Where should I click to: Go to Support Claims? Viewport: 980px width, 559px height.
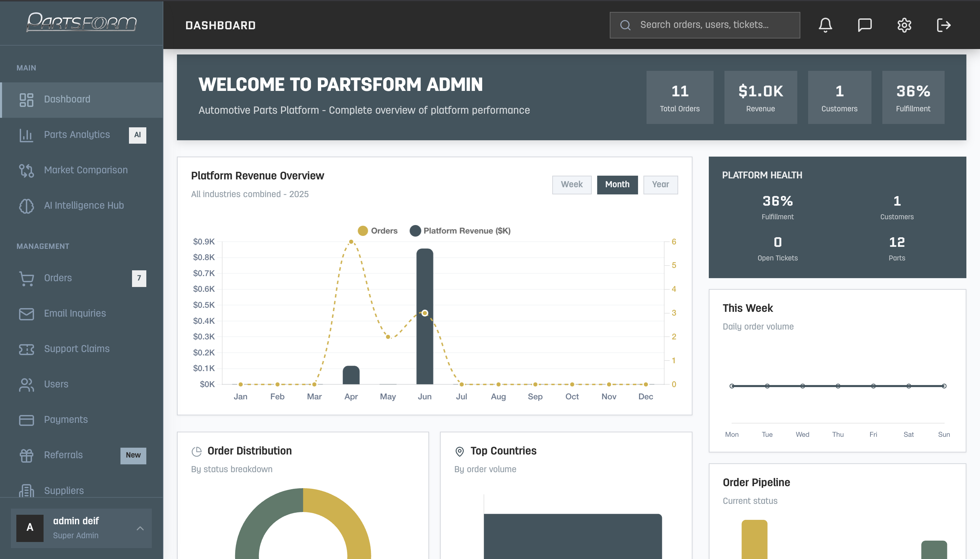(x=81, y=349)
